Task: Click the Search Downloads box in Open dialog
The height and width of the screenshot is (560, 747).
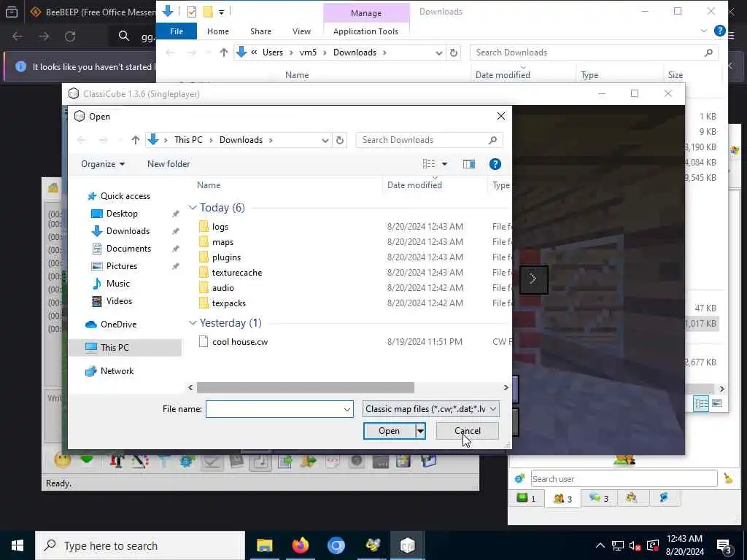Action: click(429, 140)
